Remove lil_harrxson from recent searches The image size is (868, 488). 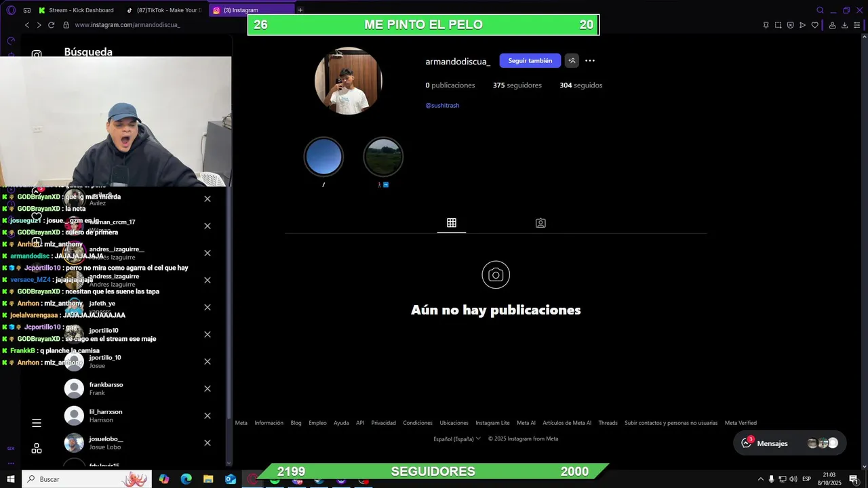coord(208,415)
